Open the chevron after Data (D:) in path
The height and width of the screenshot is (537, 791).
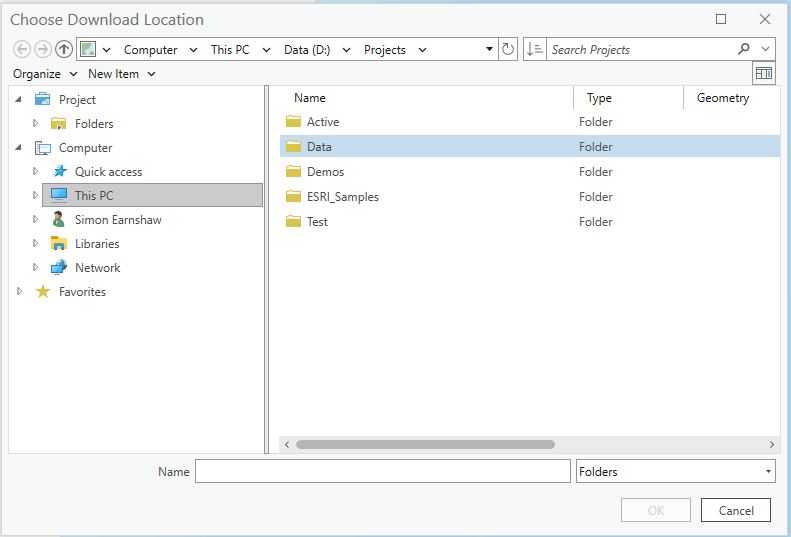coord(346,50)
